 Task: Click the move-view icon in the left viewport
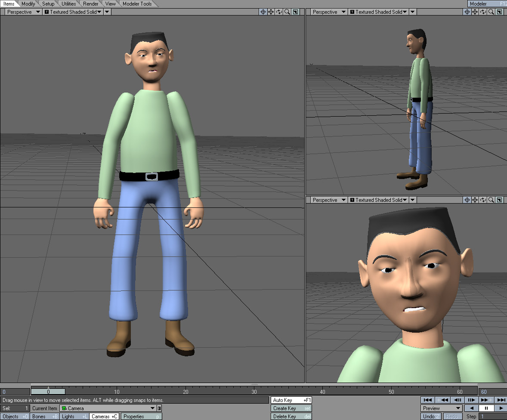tap(271, 12)
